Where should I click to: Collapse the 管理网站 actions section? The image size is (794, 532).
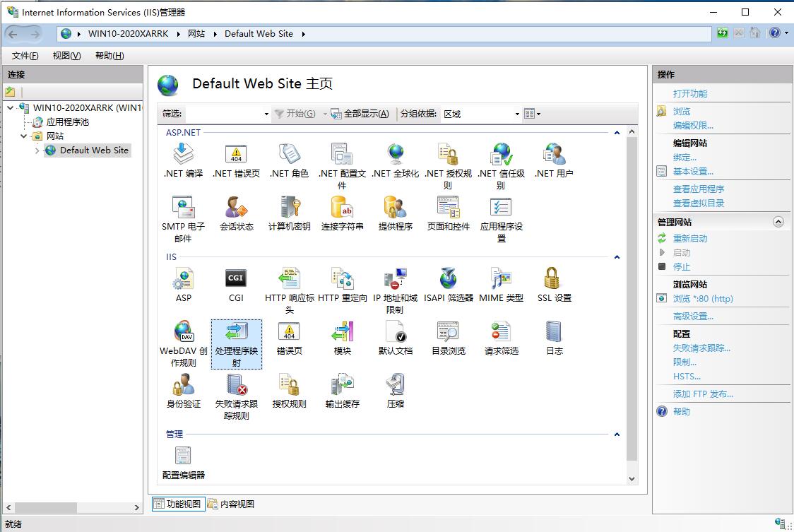click(778, 222)
